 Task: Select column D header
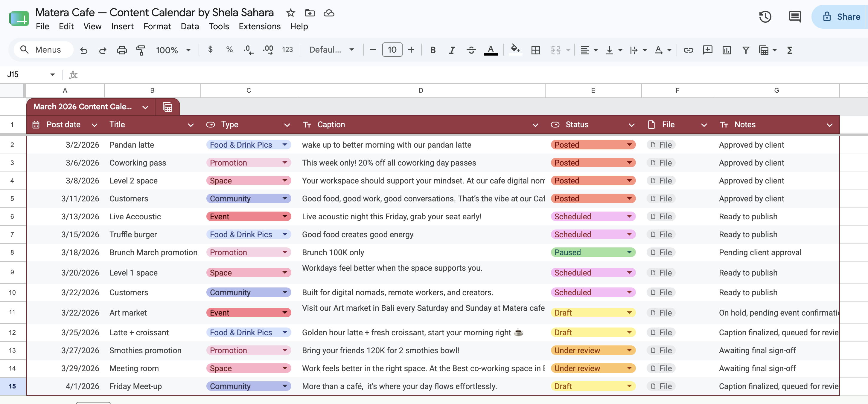click(x=421, y=90)
